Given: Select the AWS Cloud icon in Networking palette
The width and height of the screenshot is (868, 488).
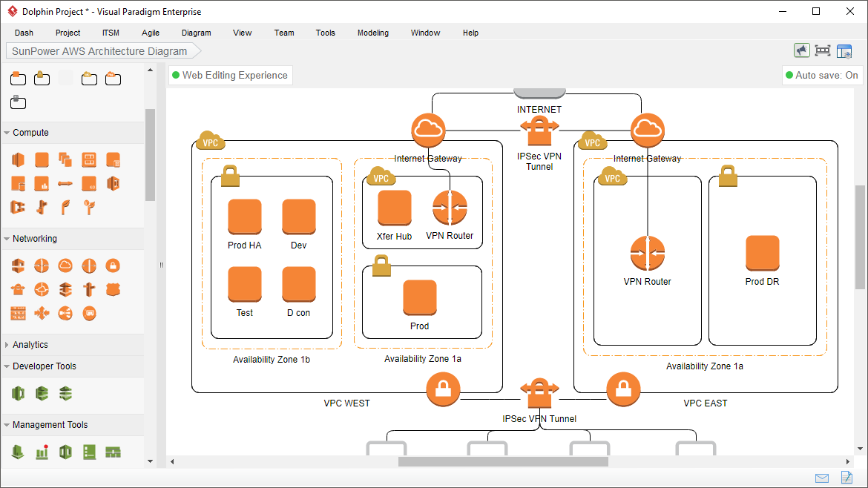Looking at the screenshot, I should click(65, 265).
